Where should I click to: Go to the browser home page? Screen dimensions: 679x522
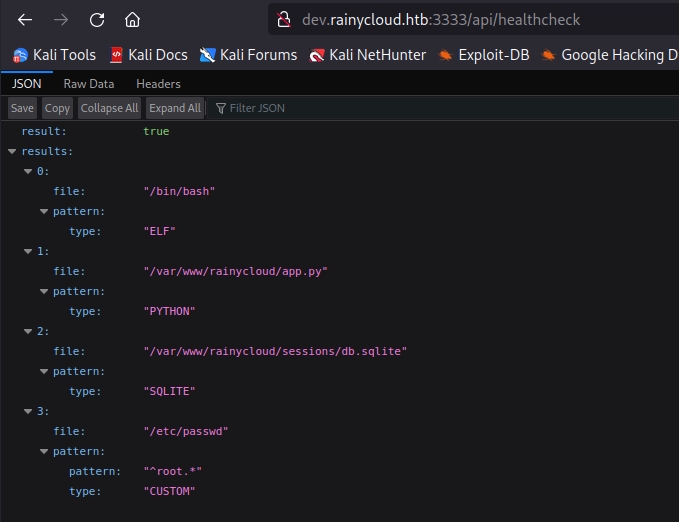pos(132,20)
